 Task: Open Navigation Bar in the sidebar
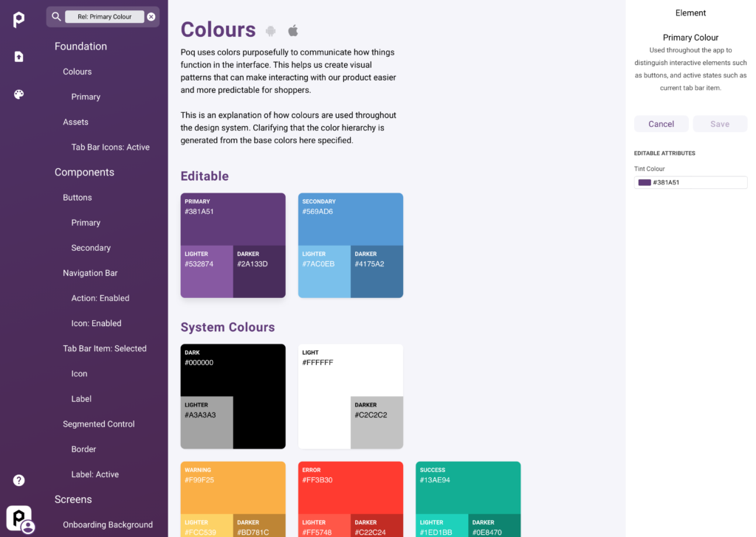[90, 273]
